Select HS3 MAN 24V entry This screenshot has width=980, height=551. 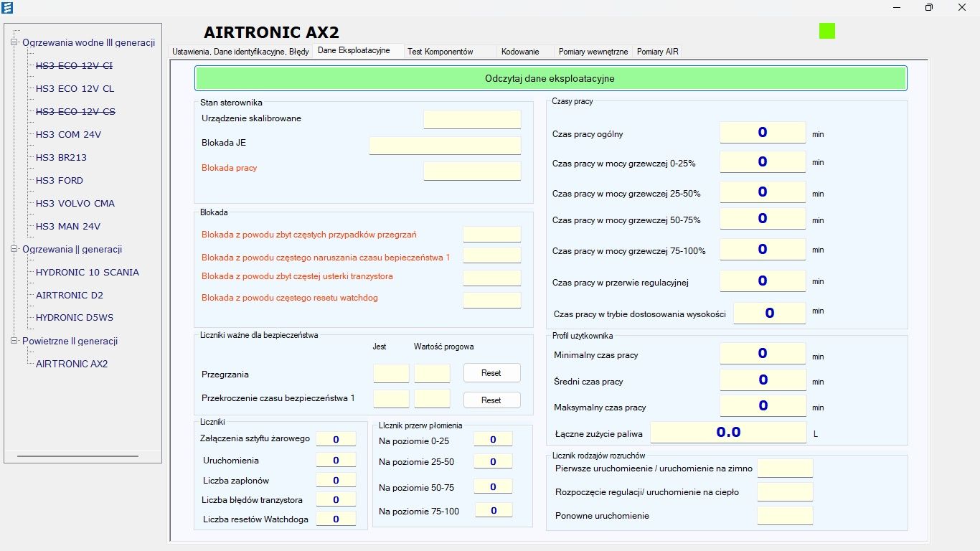coord(68,226)
